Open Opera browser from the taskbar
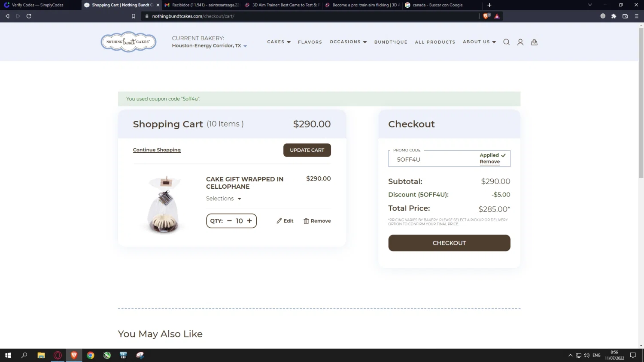The image size is (644, 362). 58,355
